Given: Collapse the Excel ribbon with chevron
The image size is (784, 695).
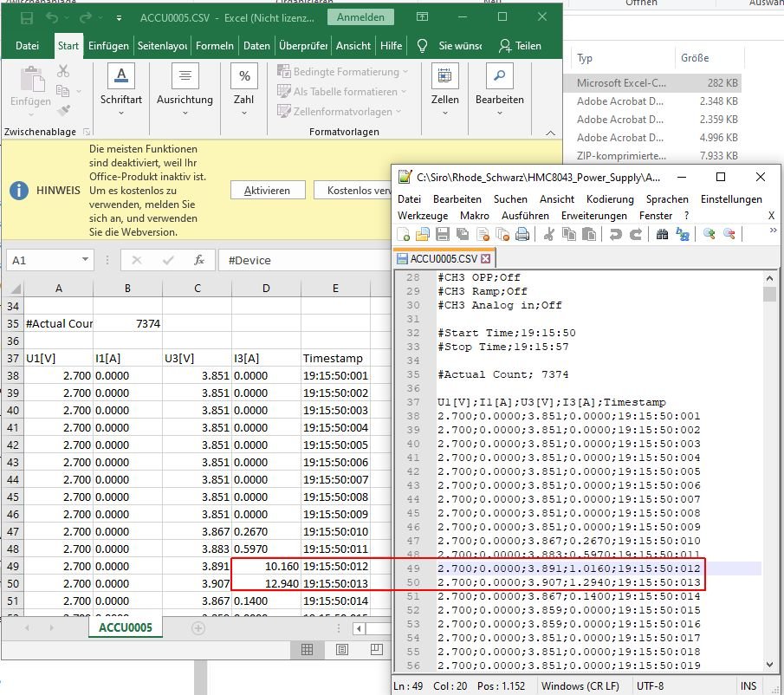Looking at the screenshot, I should (550, 133).
